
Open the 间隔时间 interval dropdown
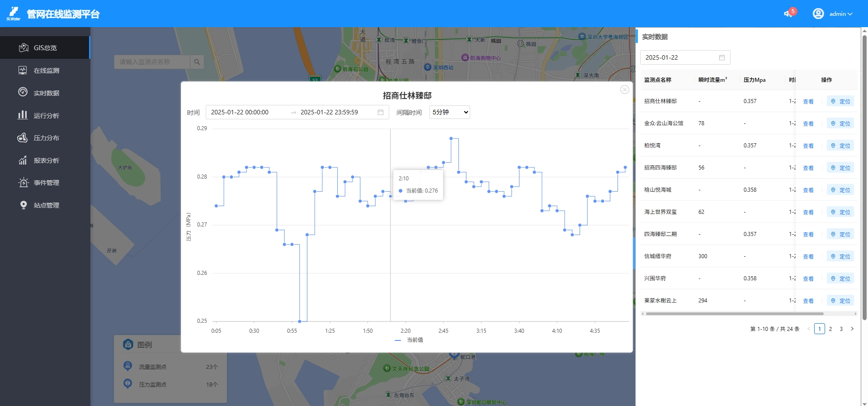click(450, 112)
